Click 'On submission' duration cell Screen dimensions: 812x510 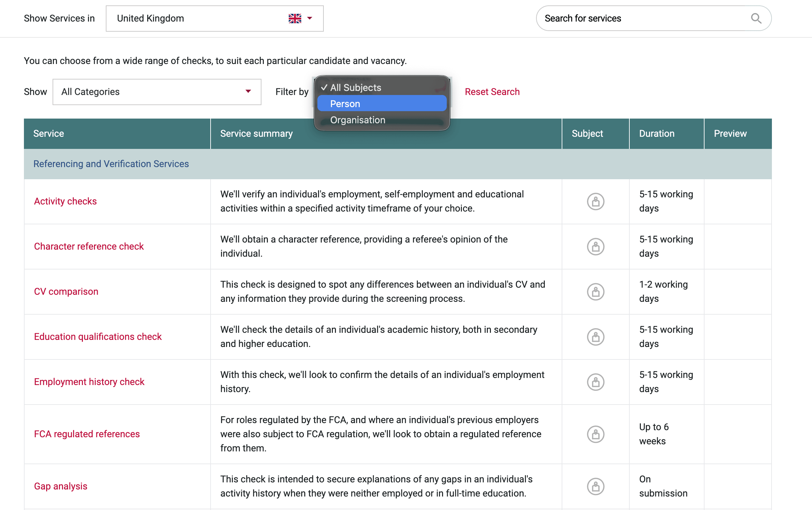pyautogui.click(x=666, y=487)
